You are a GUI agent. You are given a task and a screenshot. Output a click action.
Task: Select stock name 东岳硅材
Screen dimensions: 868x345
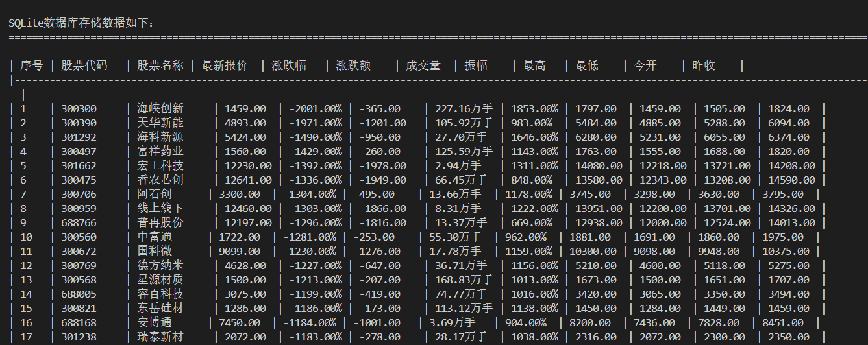click(x=160, y=308)
